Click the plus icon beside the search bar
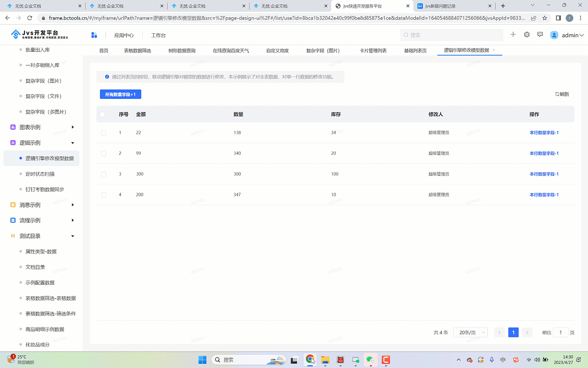Viewport: 588px width, 368px height. (513, 34)
